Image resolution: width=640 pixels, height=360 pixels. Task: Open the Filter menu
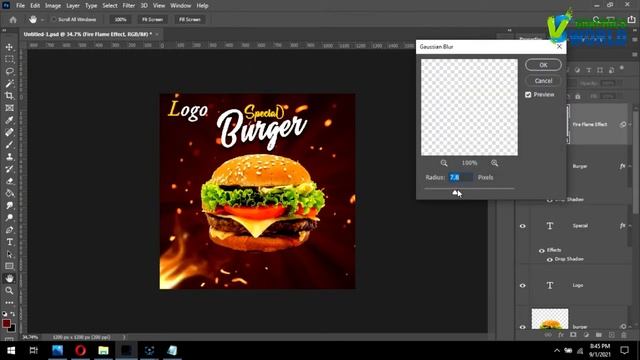click(129, 6)
